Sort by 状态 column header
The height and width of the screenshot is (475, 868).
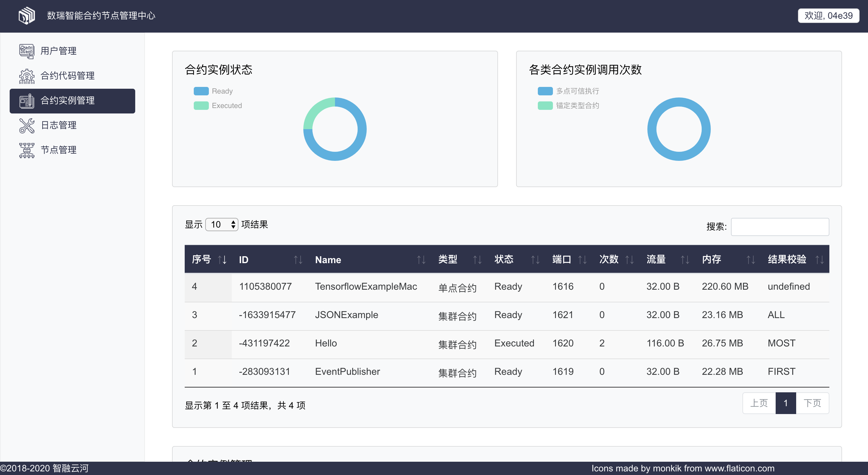click(x=504, y=260)
